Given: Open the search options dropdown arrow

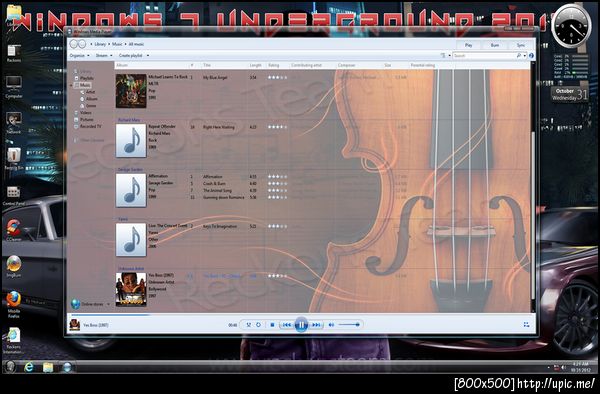Looking at the screenshot, I should (525, 56).
